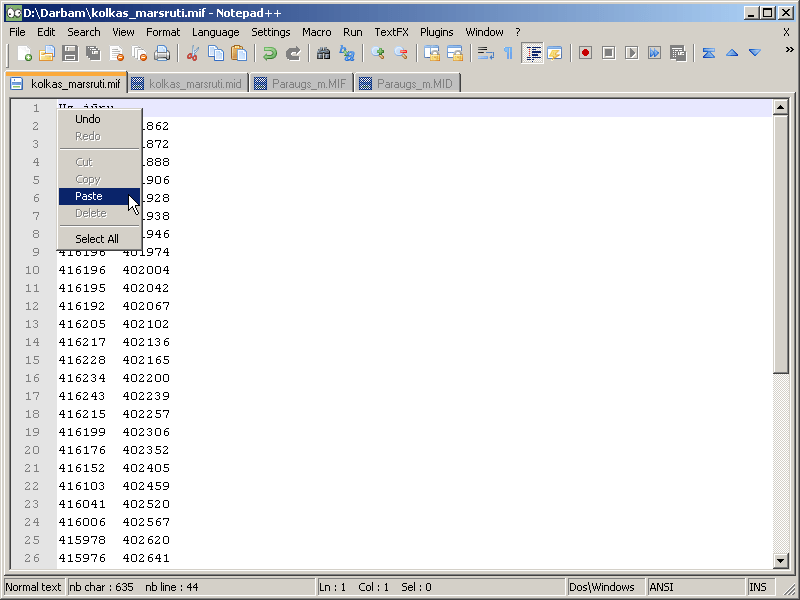
Task: Expand the toolbar overflow chevron
Action: coord(789,49)
